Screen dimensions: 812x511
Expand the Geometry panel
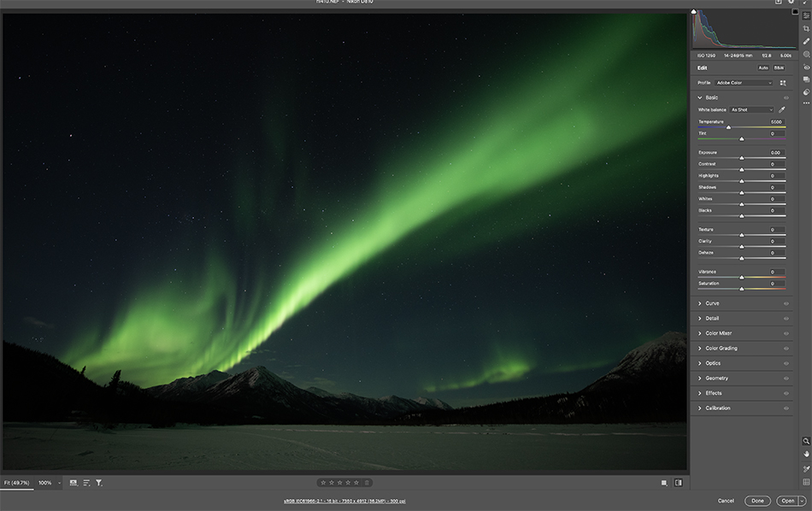pos(700,379)
